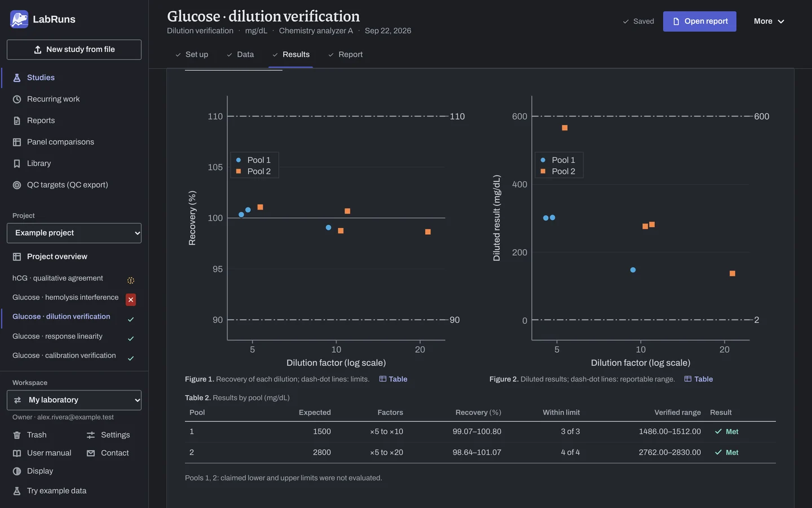
Task: Open the Studies flask icon
Action: point(17,78)
